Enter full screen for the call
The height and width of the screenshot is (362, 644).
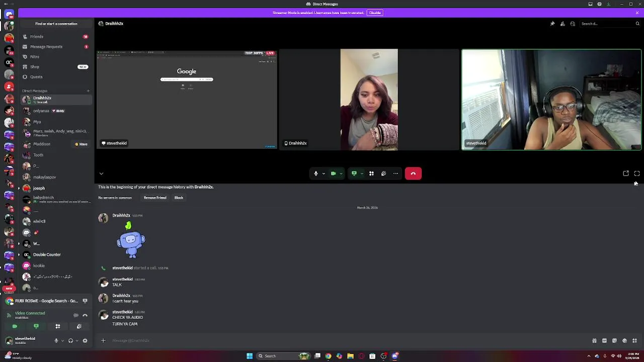click(x=637, y=173)
